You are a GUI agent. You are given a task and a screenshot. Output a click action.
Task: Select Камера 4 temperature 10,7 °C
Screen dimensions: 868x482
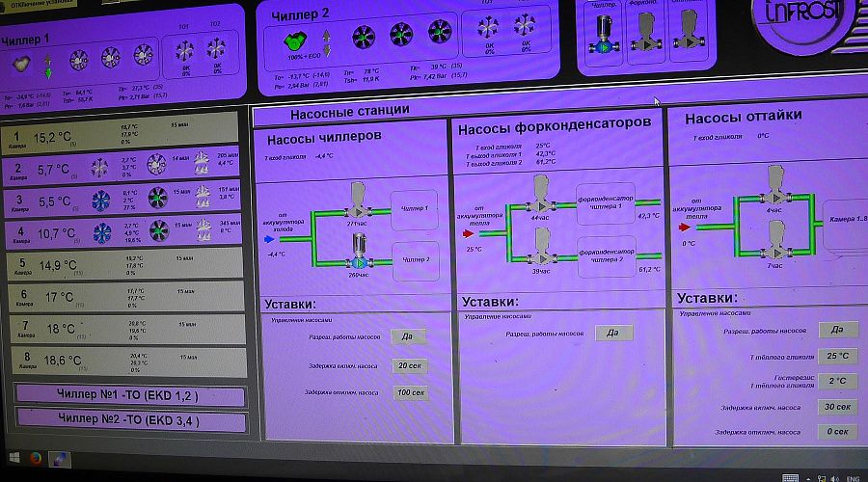coord(56,234)
